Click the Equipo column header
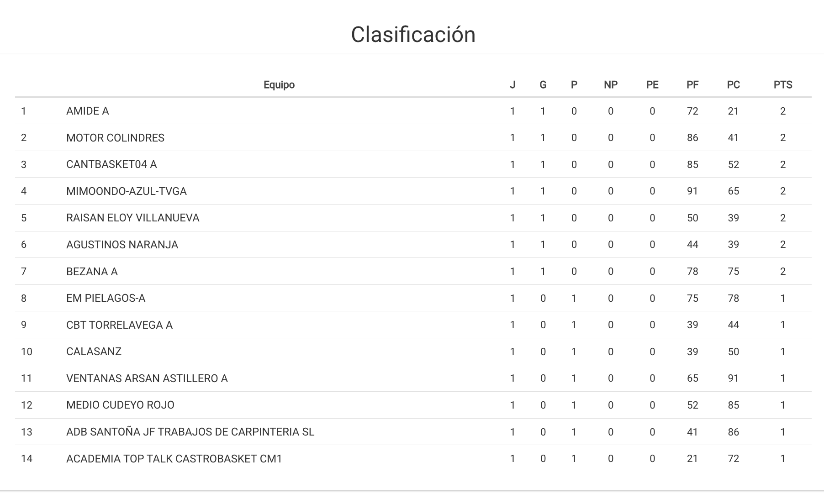Screen dimensions: 824x504 [279, 85]
